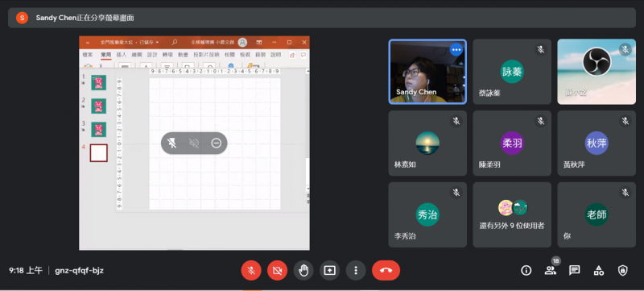Click the 柔羽 purple avatar
The height and width of the screenshot is (291, 644).
coord(512,143)
